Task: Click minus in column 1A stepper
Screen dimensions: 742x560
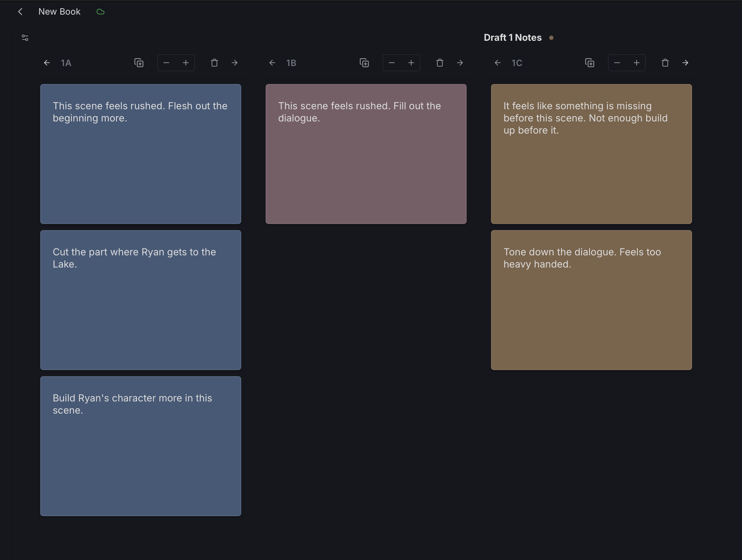Action: pyautogui.click(x=166, y=63)
